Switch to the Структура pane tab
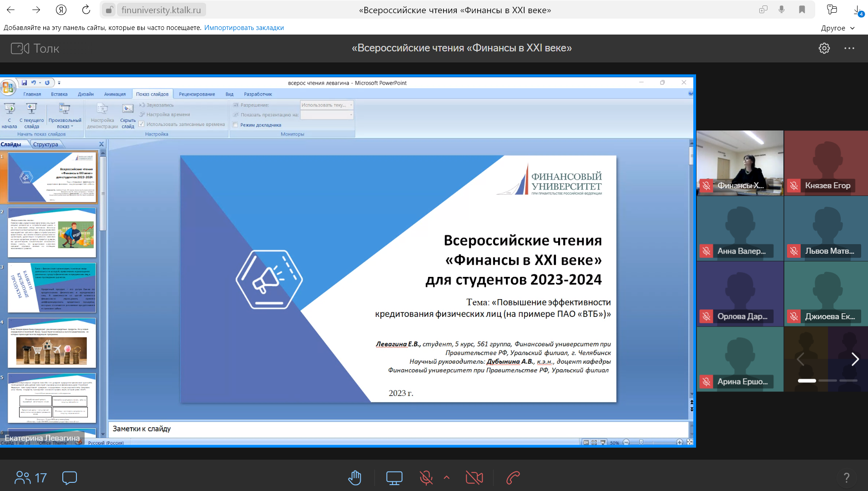 click(45, 144)
